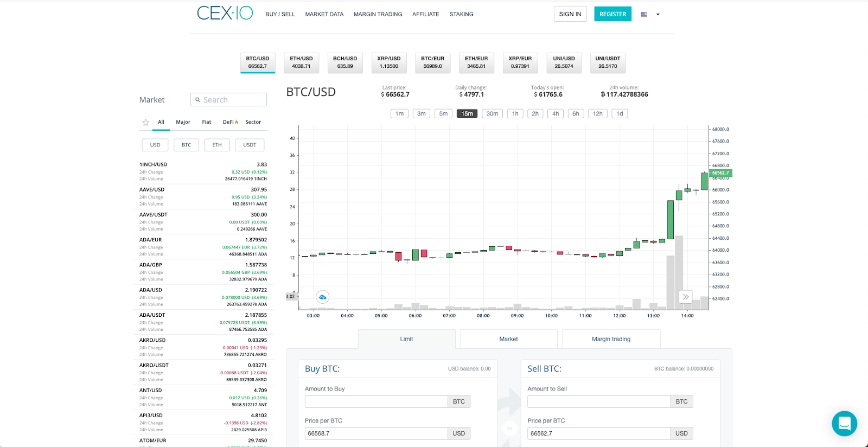Select the UNI/USD pair tile
Viewport: 868px width, 447px height.
(x=564, y=62)
